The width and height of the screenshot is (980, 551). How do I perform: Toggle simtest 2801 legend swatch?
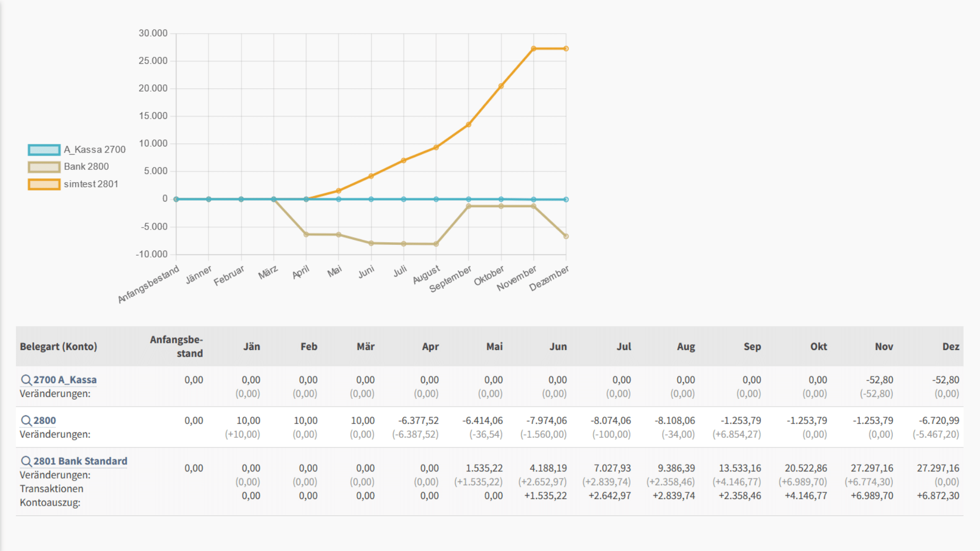44,184
